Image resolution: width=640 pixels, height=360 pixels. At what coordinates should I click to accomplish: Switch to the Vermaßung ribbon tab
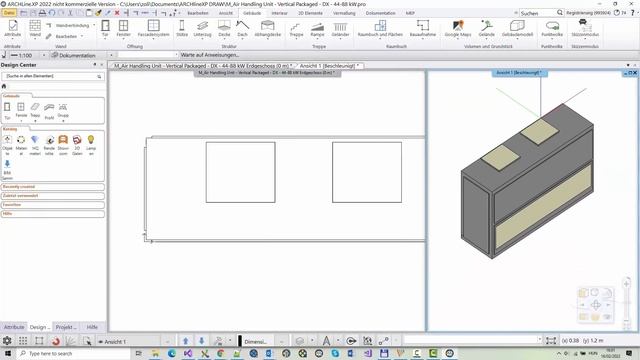[344, 13]
